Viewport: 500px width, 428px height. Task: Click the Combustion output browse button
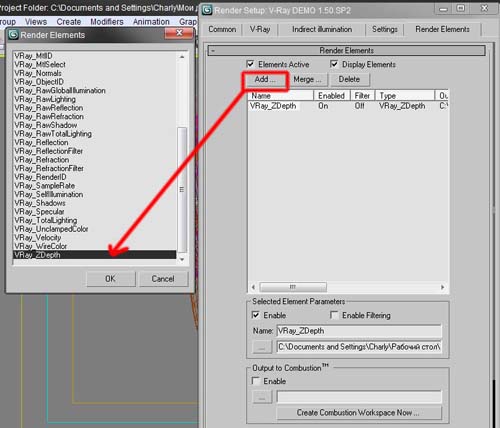(262, 397)
